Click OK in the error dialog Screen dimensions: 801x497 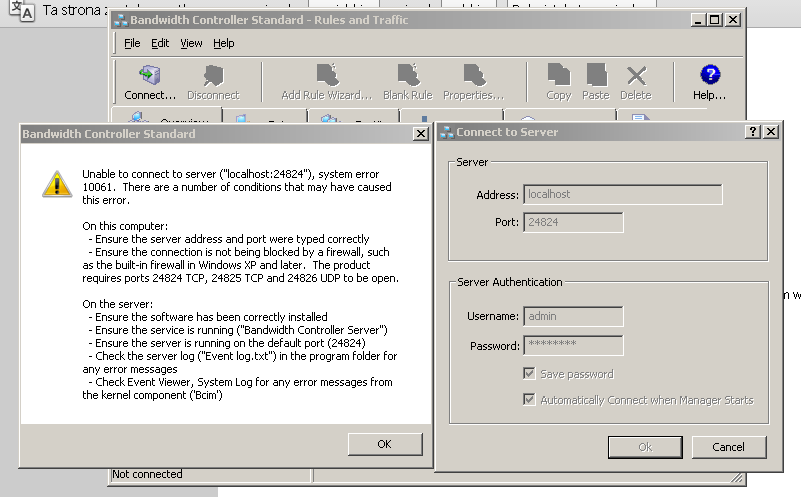click(x=385, y=444)
